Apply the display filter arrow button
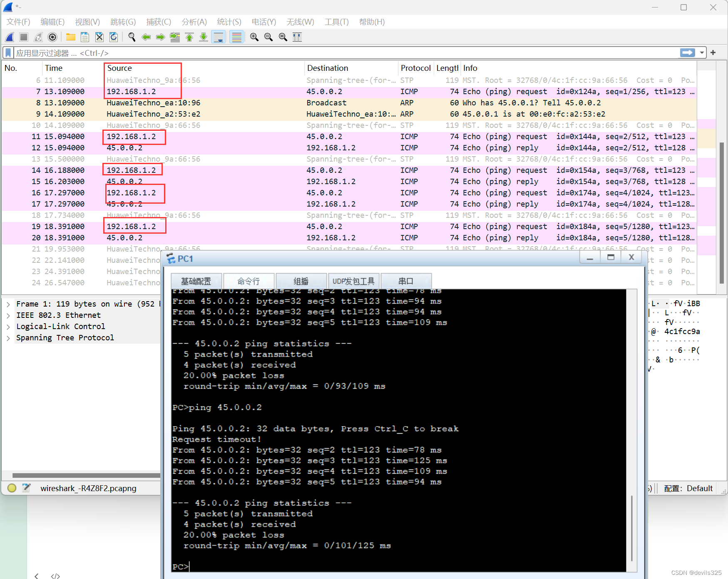 click(x=688, y=52)
